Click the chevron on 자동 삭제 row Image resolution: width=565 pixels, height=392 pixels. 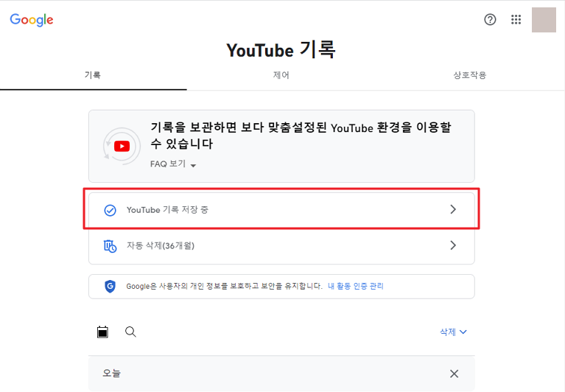click(x=453, y=245)
